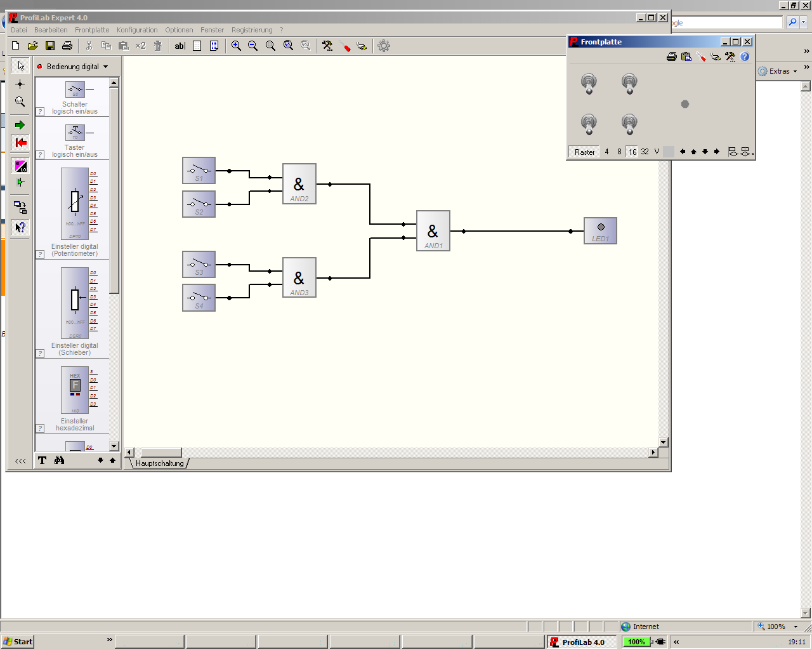The width and height of the screenshot is (812, 650).
Task: Set Frontplatte raster size to 32
Action: (645, 152)
